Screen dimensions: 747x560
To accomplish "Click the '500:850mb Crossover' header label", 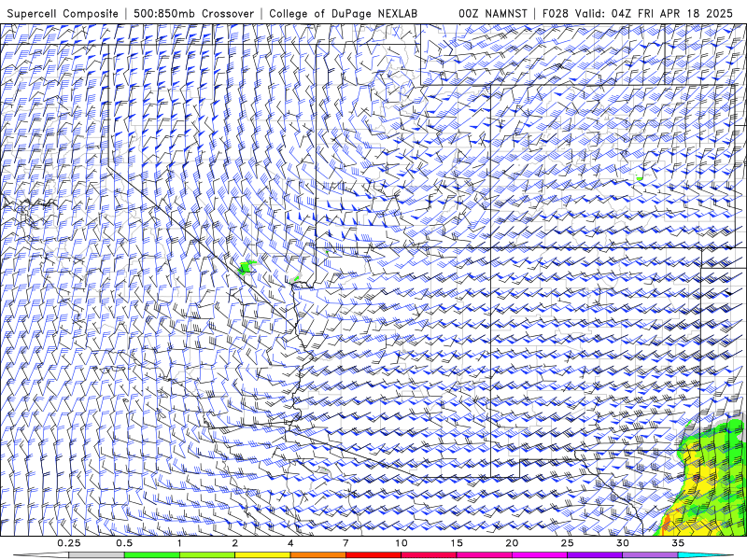I will (193, 13).
